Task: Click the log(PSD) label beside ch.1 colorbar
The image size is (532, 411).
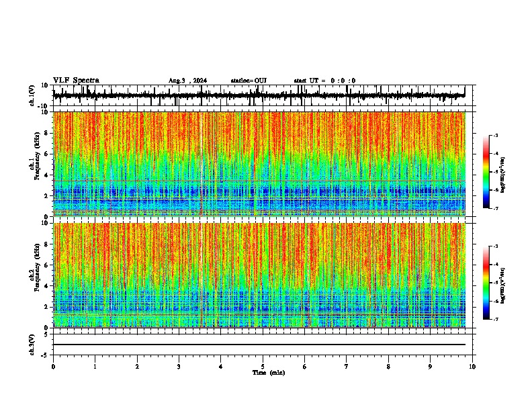Action: (503, 175)
